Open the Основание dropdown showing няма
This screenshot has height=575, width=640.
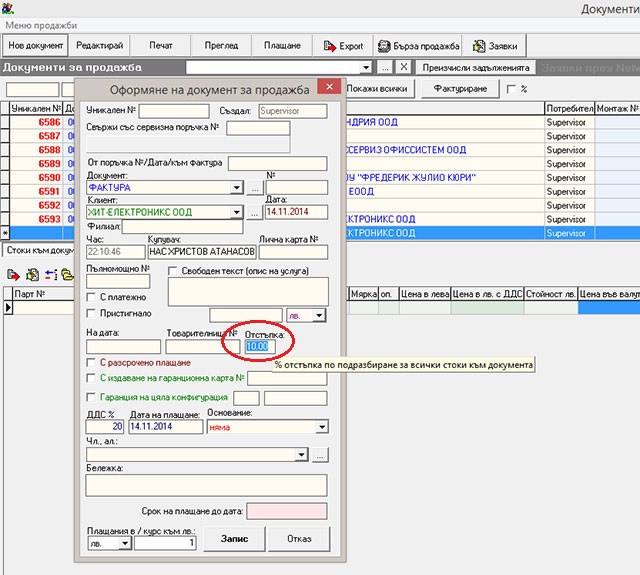coord(322,427)
